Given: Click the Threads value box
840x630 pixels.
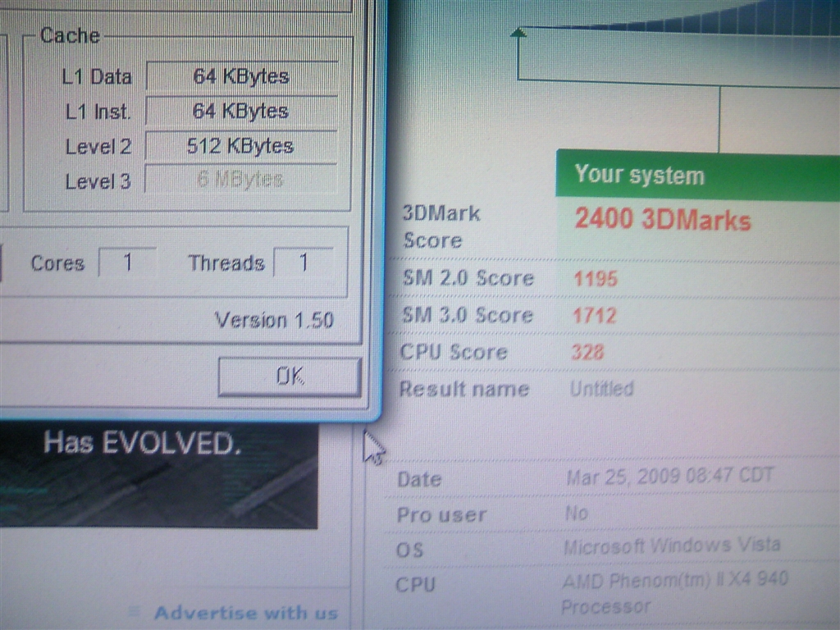Looking at the screenshot, I should 304,262.
